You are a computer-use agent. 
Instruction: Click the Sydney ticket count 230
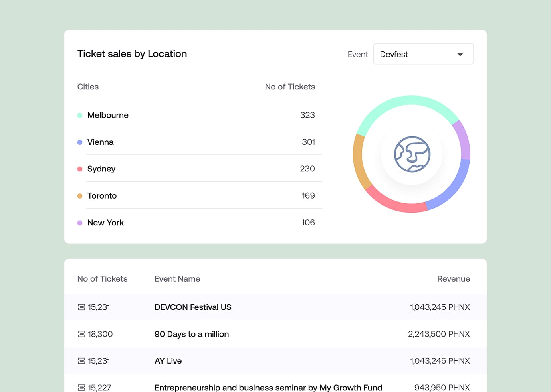pyautogui.click(x=307, y=169)
